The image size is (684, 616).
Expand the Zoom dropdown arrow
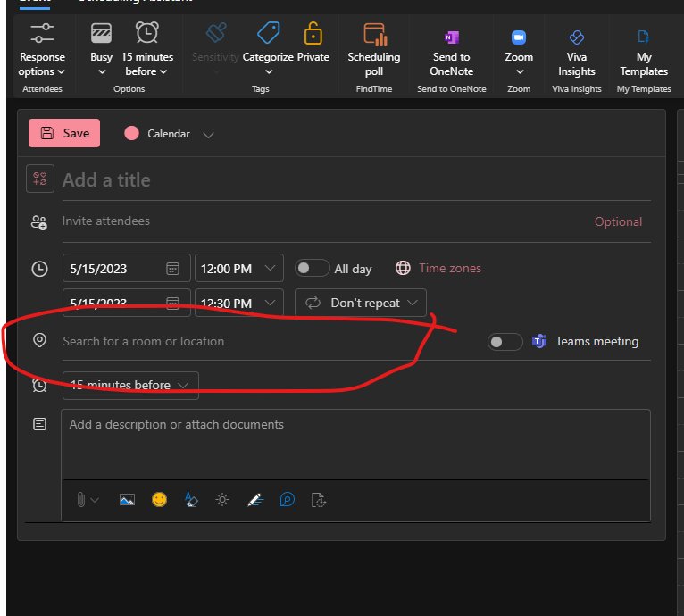[x=520, y=72]
